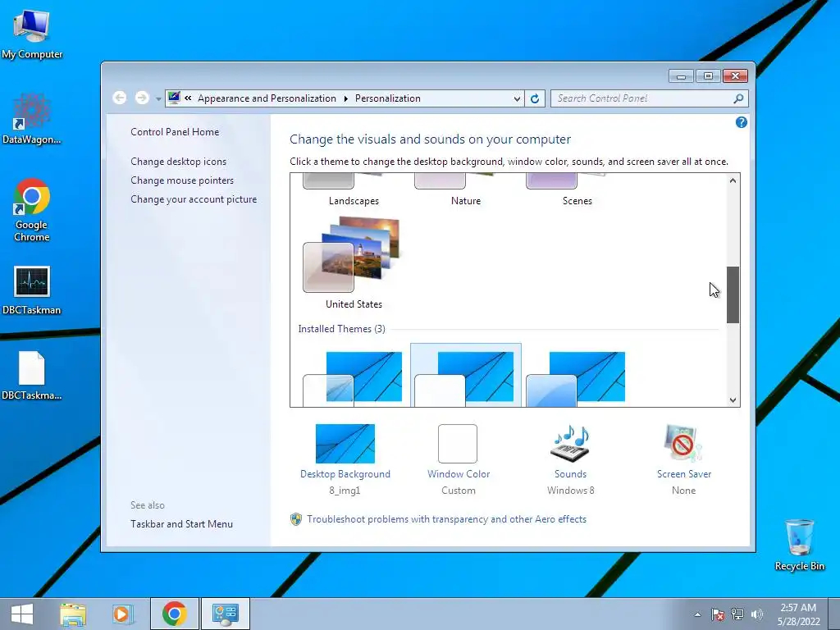
Task: Click the address bar computer icon
Action: pyautogui.click(x=174, y=98)
